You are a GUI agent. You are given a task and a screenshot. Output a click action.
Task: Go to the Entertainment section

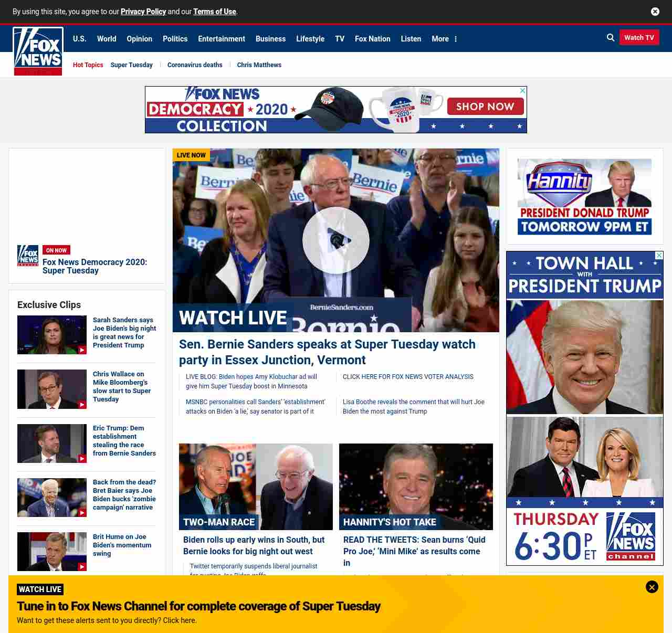(221, 39)
